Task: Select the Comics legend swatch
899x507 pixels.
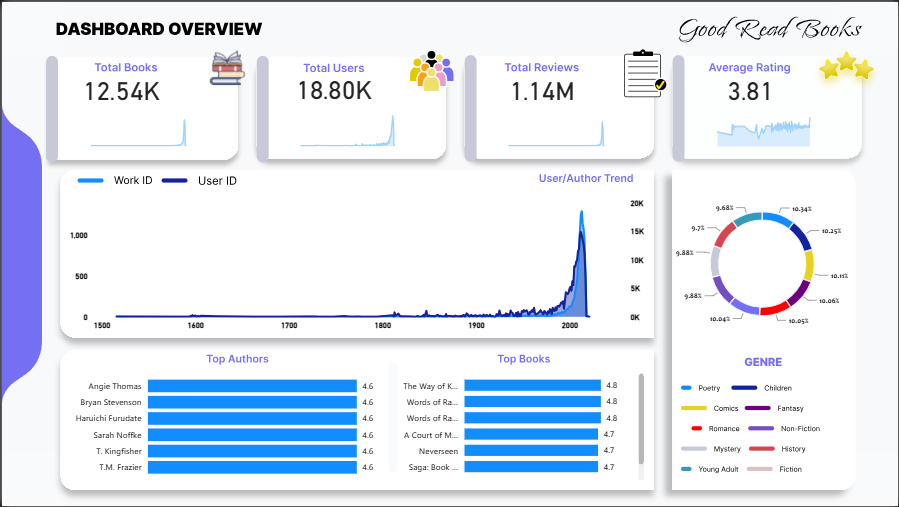Action: [694, 408]
